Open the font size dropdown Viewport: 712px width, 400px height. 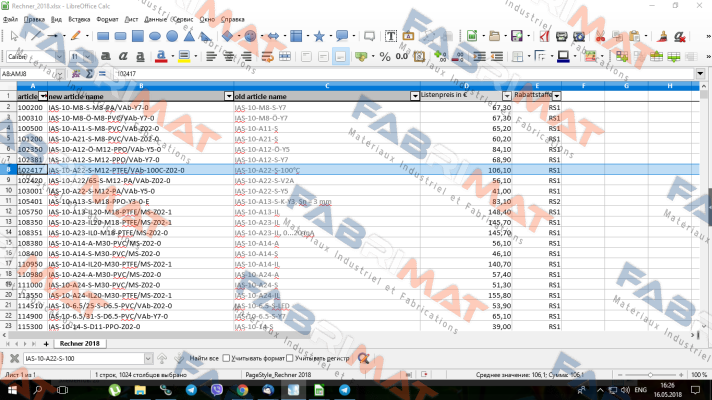(87, 57)
